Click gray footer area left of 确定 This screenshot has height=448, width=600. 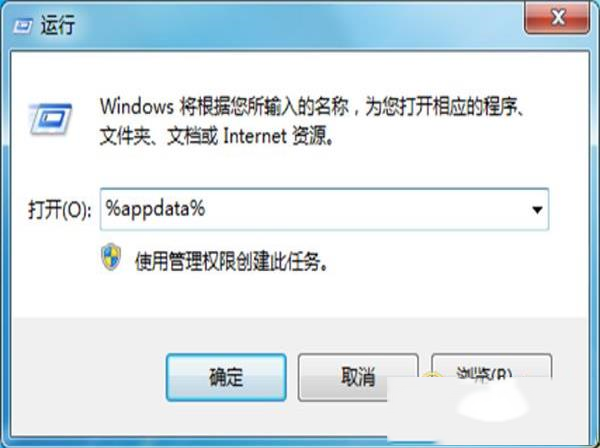pyautogui.click(x=88, y=377)
